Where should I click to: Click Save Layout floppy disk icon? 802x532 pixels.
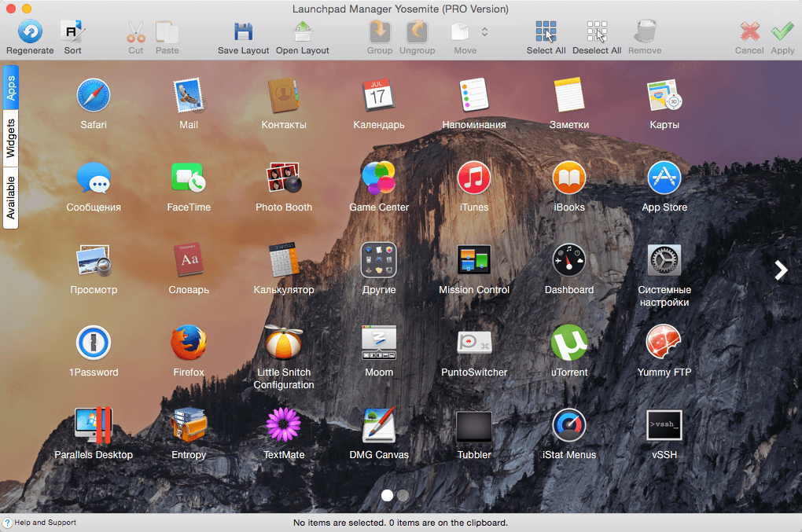click(x=244, y=32)
